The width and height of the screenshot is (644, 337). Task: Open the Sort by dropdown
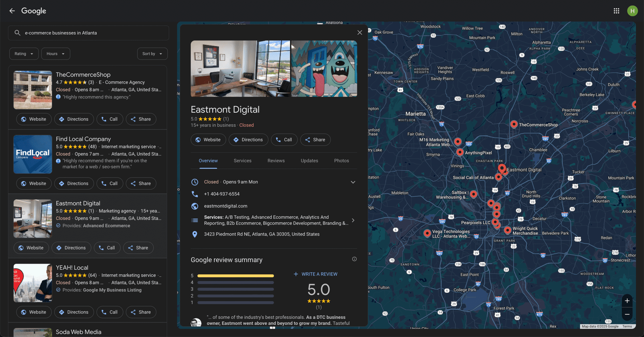[x=152, y=54]
